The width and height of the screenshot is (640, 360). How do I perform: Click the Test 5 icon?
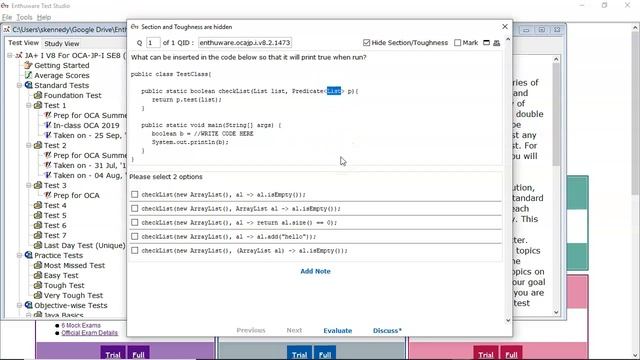coord(38,215)
